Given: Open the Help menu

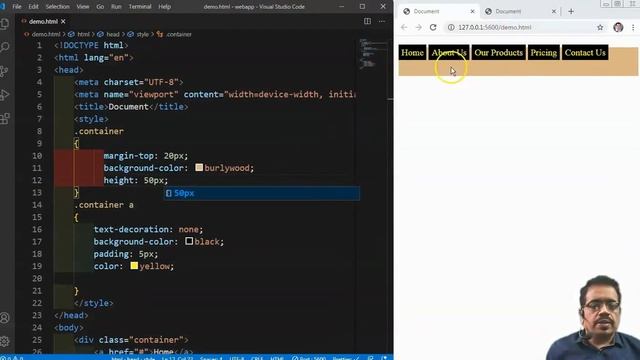Looking at the screenshot, I should pyautogui.click(x=164, y=7).
